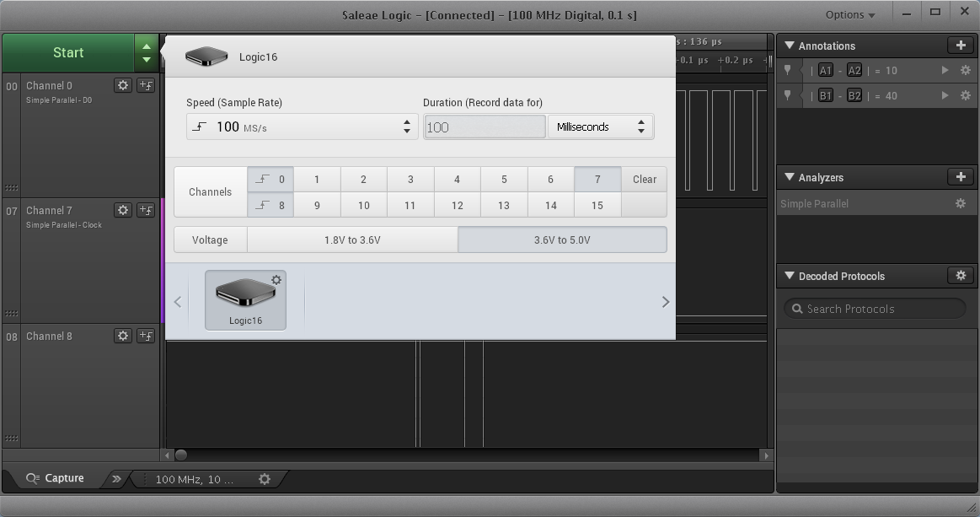
Task: Click the A1 marker label
Action: click(x=826, y=70)
